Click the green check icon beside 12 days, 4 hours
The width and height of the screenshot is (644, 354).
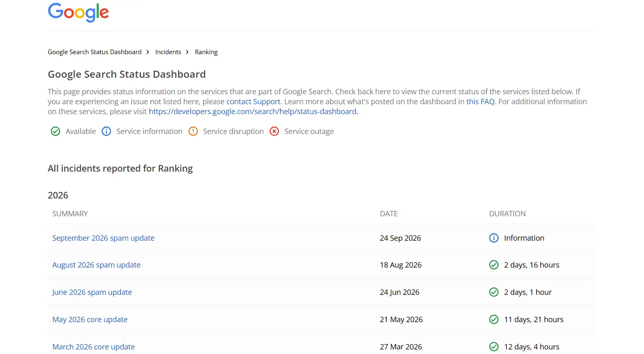pos(494,347)
